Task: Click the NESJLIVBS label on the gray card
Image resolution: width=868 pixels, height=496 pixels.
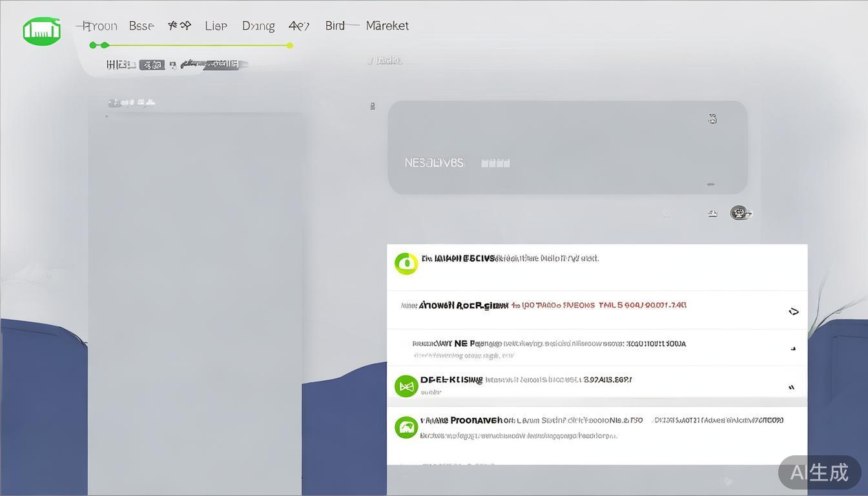Action: [x=433, y=163]
